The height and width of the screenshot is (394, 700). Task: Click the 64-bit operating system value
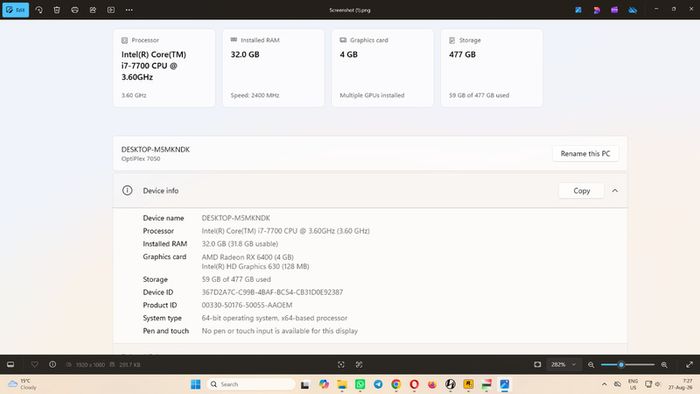[x=275, y=318]
